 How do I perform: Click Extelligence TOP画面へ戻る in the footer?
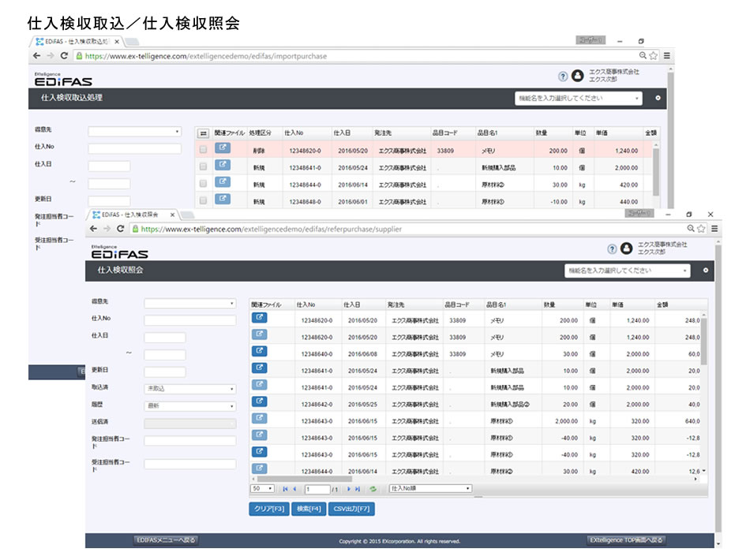(626, 540)
